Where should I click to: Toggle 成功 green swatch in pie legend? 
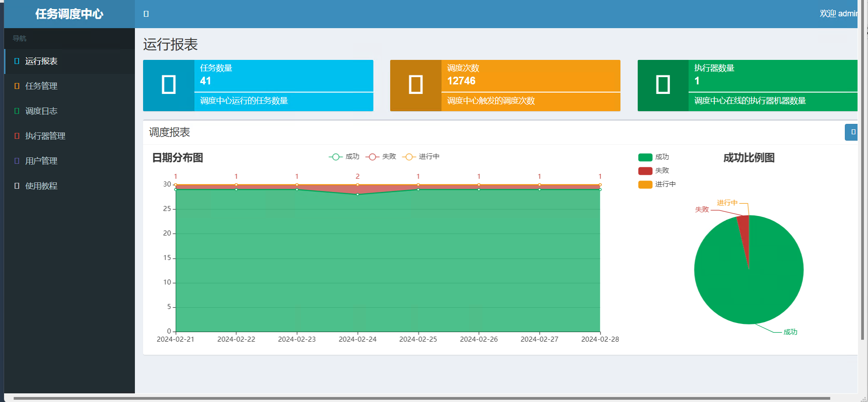(x=645, y=157)
